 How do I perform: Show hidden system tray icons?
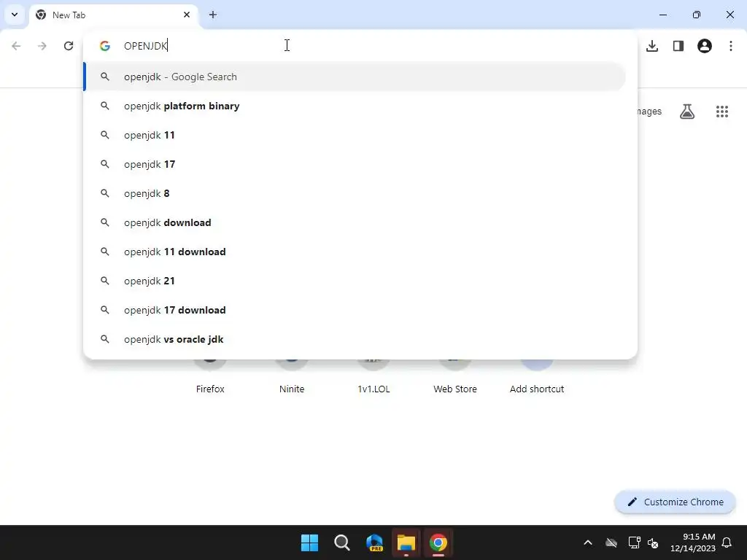point(588,542)
